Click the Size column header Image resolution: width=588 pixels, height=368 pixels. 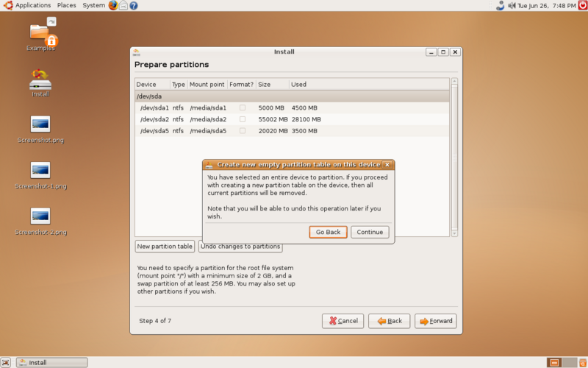[273, 85]
